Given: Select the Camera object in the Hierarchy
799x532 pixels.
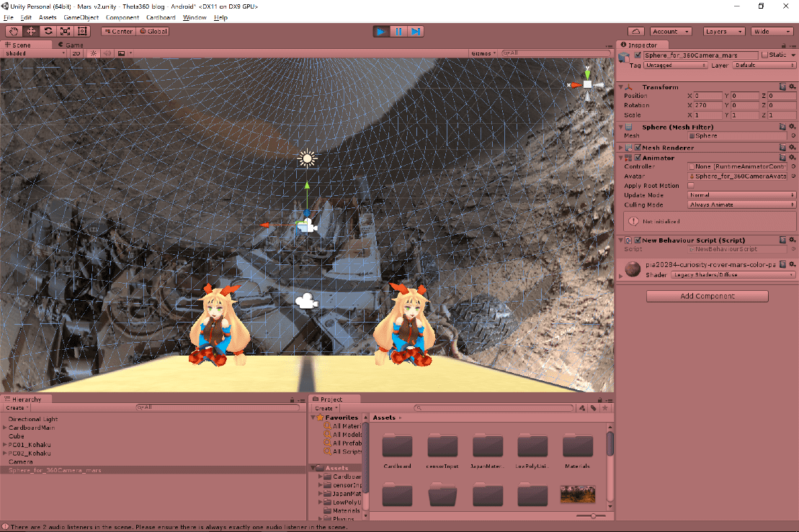Looking at the screenshot, I should [x=20, y=461].
